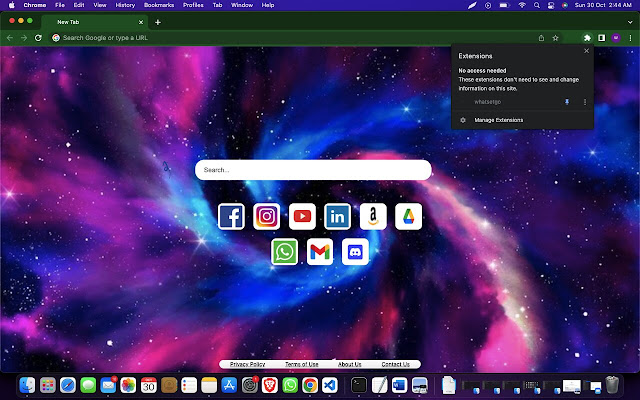
Task: Open Terminal from the Dock
Action: click(359, 385)
